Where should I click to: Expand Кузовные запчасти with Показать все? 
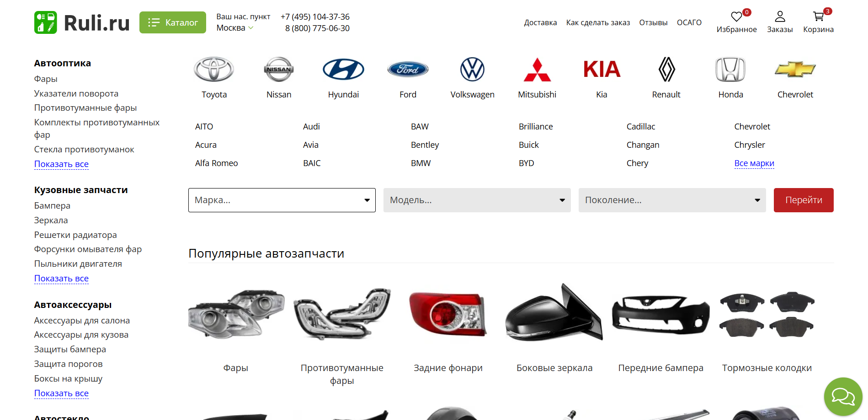click(61, 278)
